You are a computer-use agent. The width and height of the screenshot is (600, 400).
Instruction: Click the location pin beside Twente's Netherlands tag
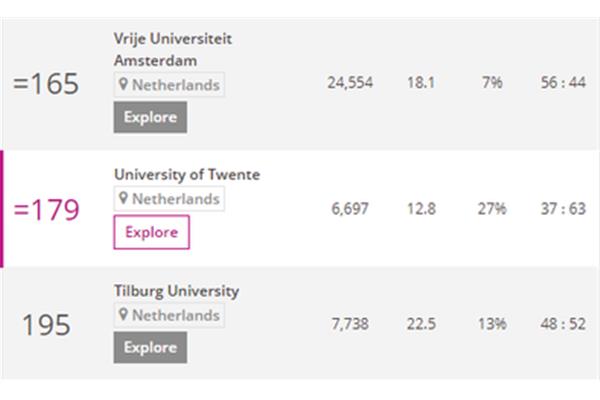[x=123, y=198]
